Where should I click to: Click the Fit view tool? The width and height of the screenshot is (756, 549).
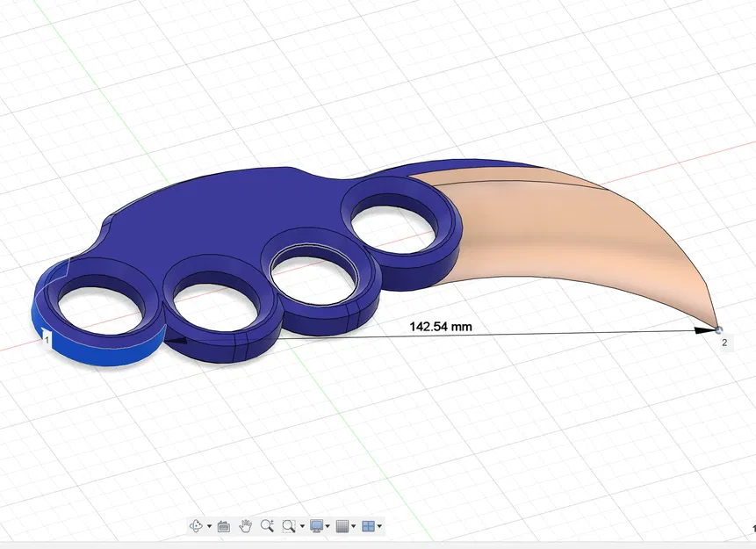pyautogui.click(x=288, y=525)
